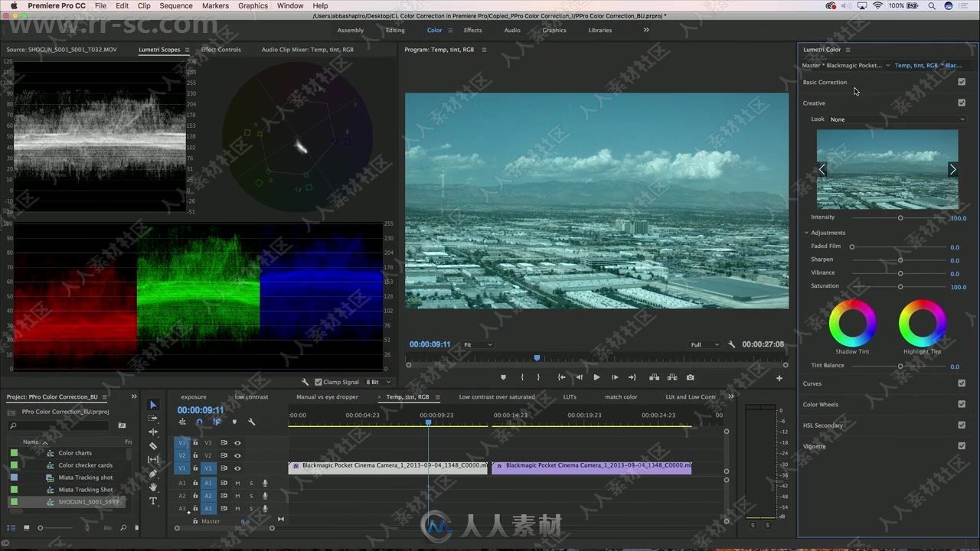Toggle Vignette checkbox
The height and width of the screenshot is (551, 980).
[962, 445]
